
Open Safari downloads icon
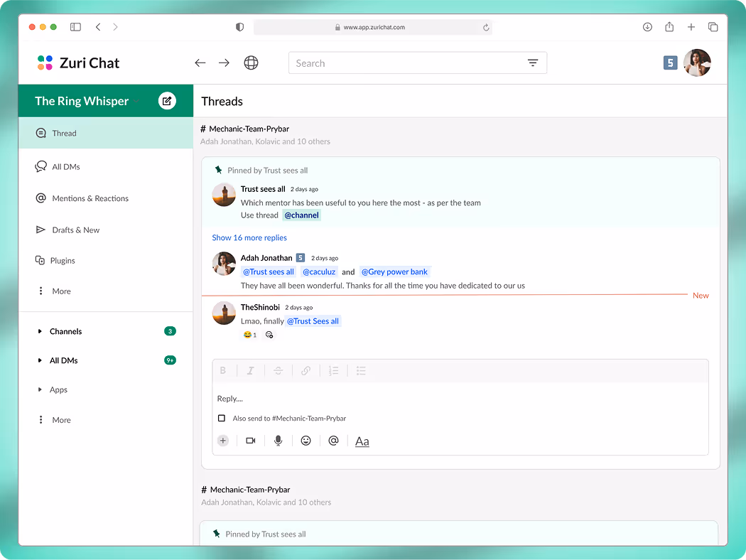coord(647,27)
